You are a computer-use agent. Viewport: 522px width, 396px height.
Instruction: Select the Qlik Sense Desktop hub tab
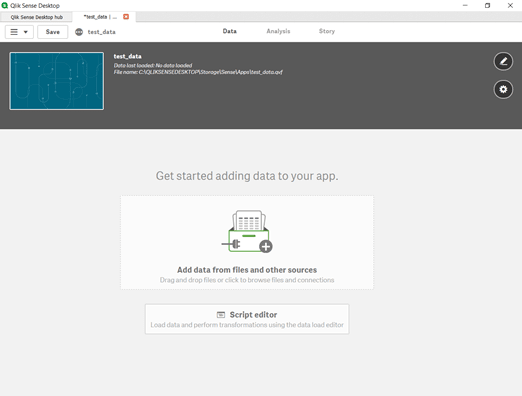[x=36, y=17]
